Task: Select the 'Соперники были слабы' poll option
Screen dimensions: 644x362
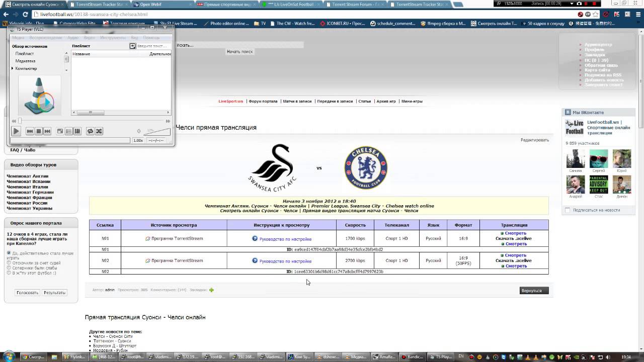Action: pyautogui.click(x=9, y=267)
